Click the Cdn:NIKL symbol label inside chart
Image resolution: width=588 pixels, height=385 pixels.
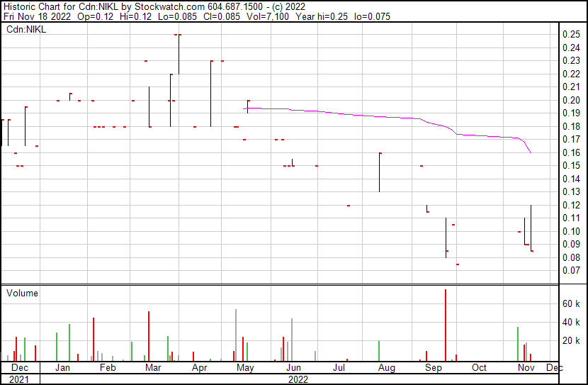26,30
